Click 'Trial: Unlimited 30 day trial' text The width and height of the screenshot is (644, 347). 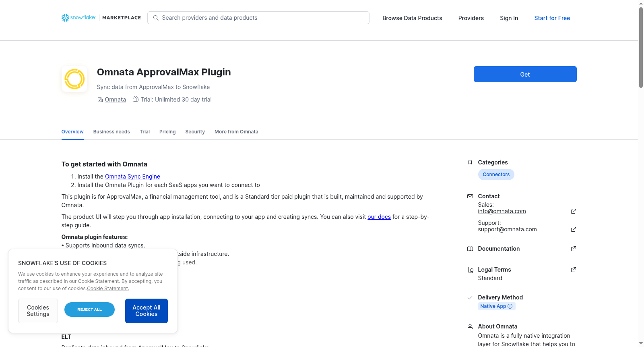[x=176, y=100]
